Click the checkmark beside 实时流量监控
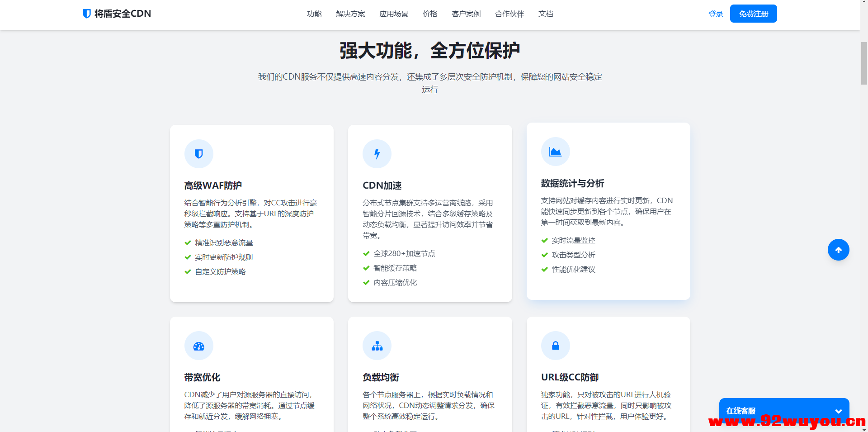Viewport: 868px width, 432px height. pos(544,240)
